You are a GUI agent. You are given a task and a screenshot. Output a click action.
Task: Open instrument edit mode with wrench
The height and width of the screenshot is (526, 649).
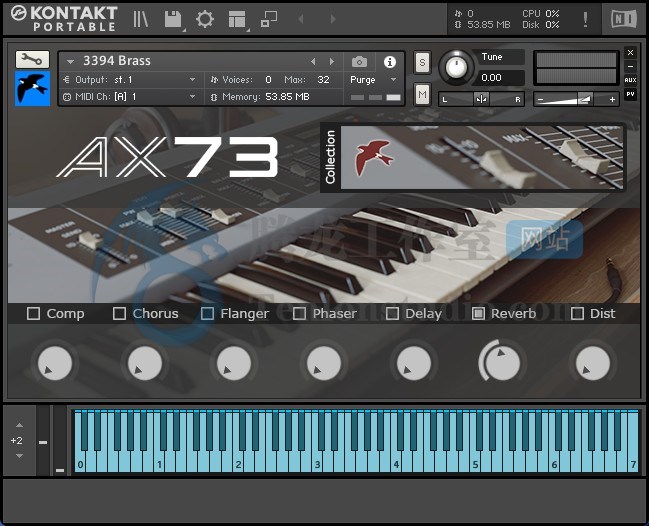32,60
